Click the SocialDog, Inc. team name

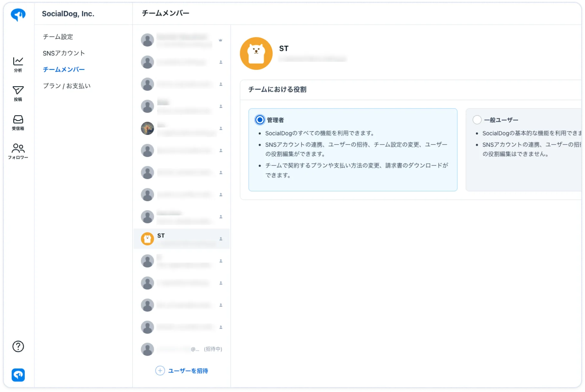(x=68, y=14)
